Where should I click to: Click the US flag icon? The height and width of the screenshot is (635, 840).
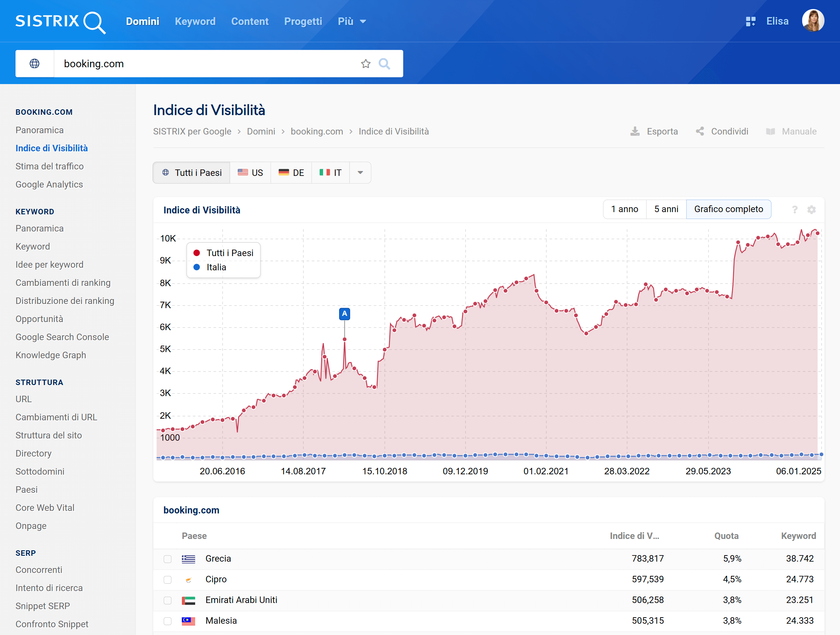[x=243, y=173]
